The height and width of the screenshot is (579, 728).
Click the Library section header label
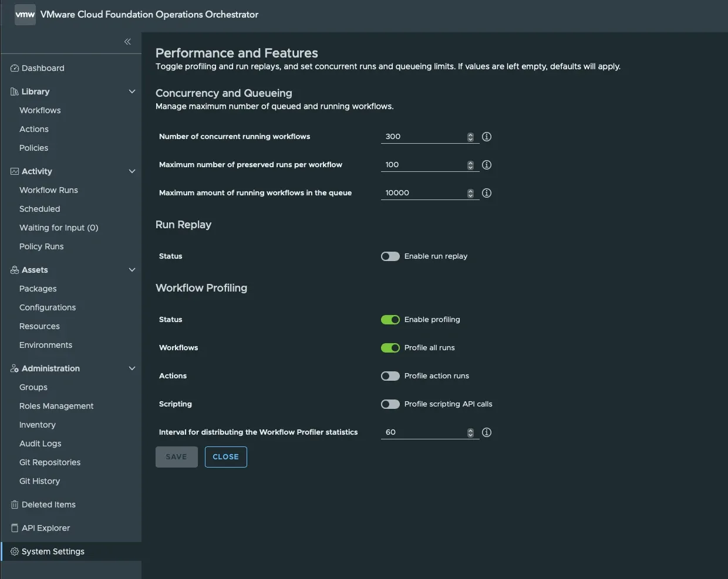pos(35,92)
